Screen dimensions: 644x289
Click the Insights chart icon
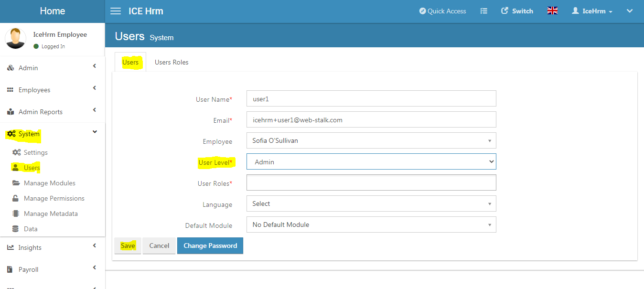(x=11, y=247)
